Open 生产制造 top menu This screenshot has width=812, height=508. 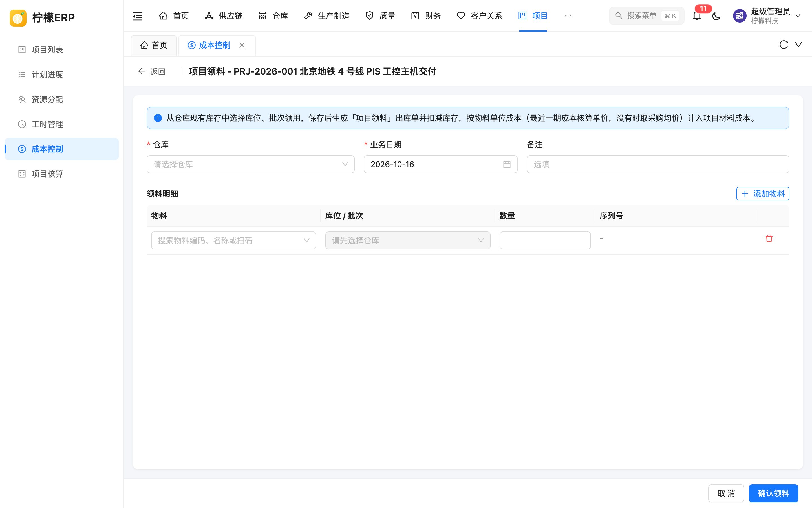click(x=327, y=16)
